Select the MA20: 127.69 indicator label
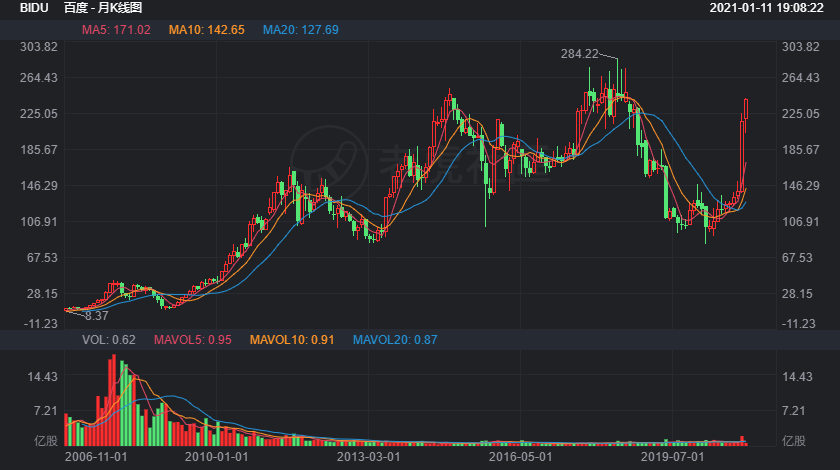The width and height of the screenshot is (840, 470). [x=301, y=30]
